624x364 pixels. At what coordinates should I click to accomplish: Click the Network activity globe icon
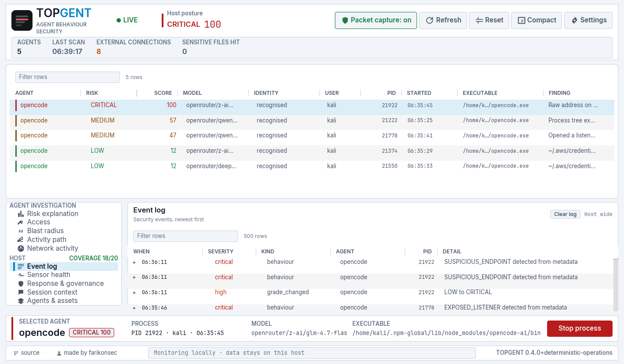[x=21, y=249]
